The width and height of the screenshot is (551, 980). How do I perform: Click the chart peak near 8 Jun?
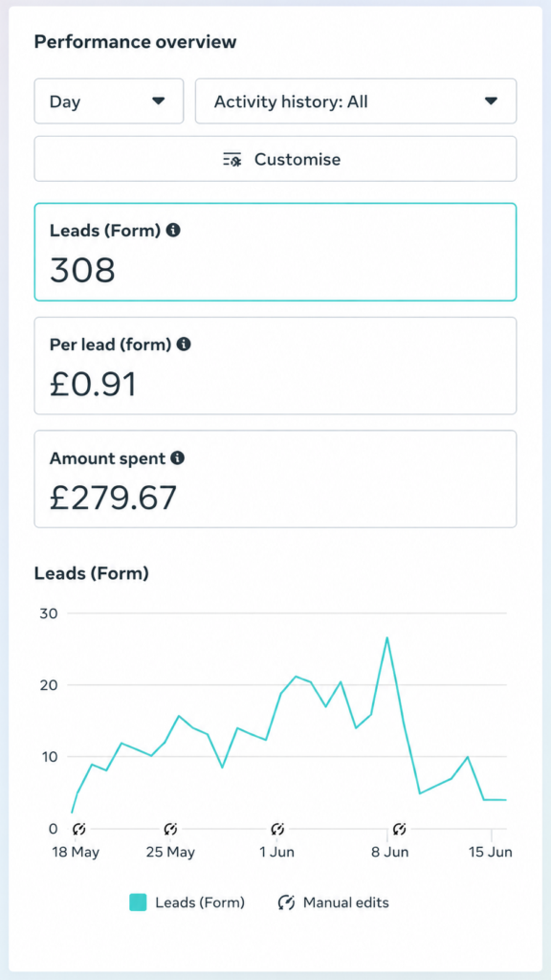(387, 638)
